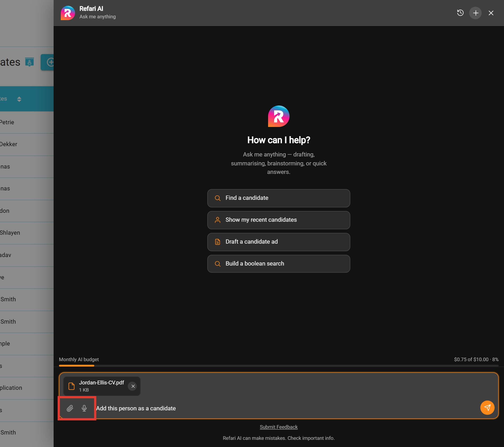Image resolution: width=504 pixels, height=447 pixels.
Task: Close the Refari AI panel
Action: click(491, 13)
